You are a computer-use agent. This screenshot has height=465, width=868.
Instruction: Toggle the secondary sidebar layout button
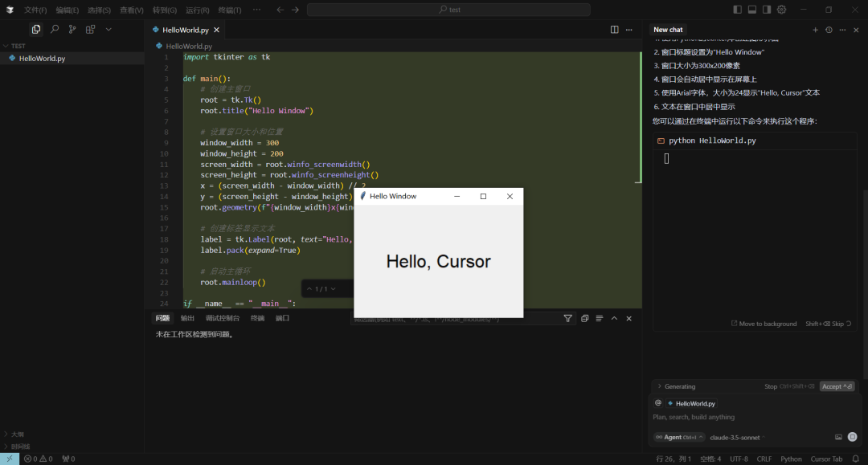(767, 10)
